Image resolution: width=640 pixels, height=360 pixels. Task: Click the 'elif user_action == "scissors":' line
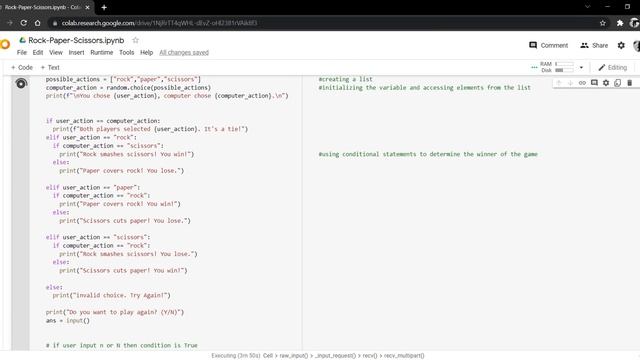click(98, 237)
